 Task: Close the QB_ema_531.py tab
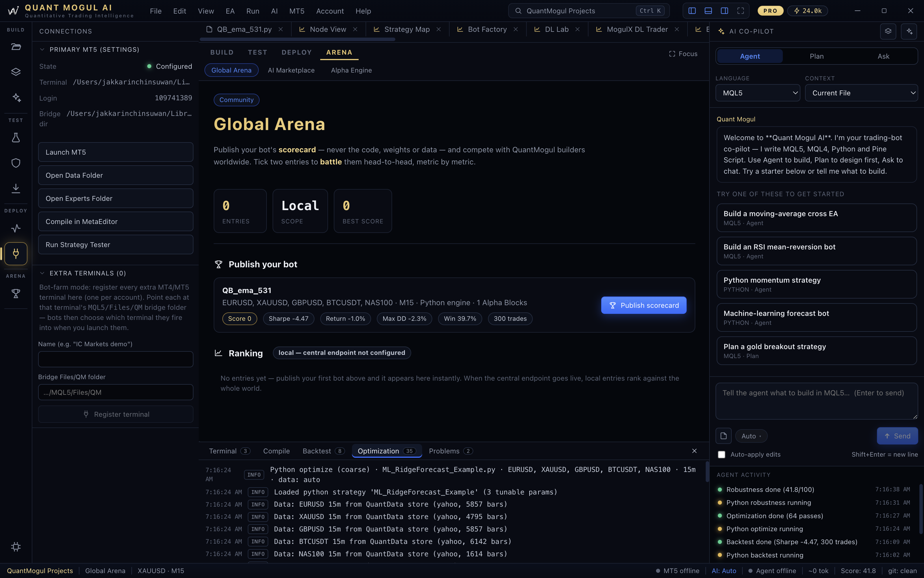tap(281, 29)
